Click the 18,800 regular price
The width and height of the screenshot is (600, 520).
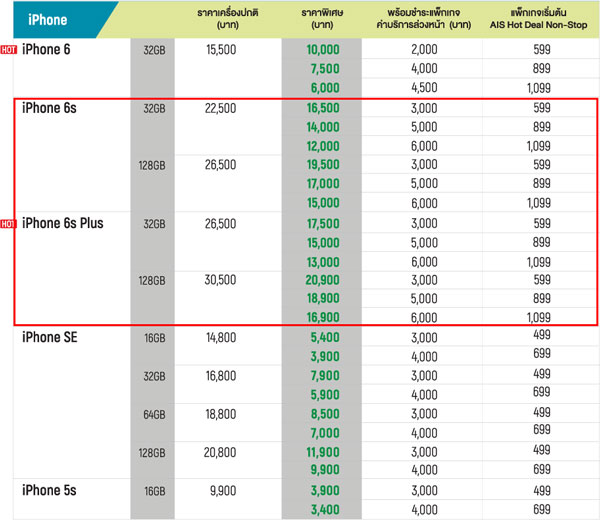click(x=219, y=414)
